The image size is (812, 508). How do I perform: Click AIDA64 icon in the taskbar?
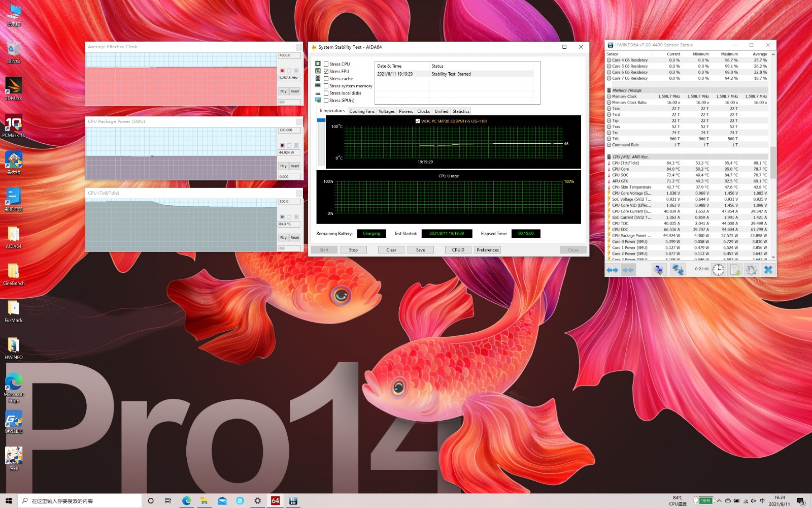[x=275, y=501]
